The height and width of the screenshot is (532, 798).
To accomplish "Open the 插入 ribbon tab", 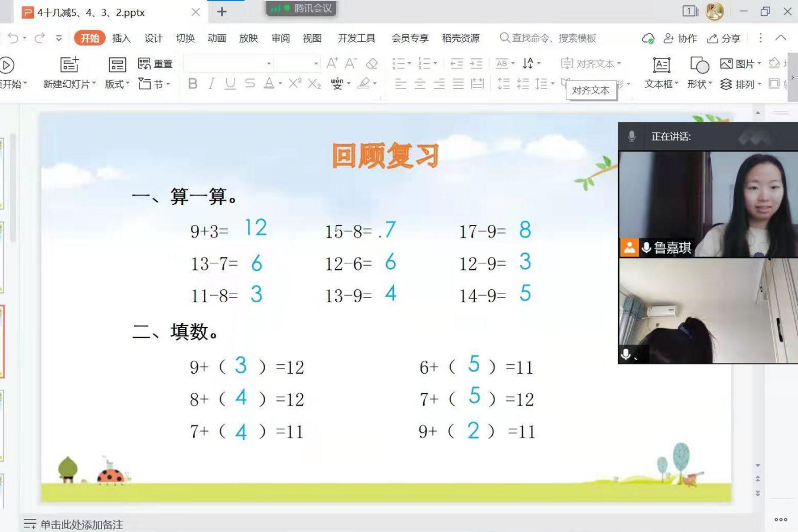I will 121,38.
